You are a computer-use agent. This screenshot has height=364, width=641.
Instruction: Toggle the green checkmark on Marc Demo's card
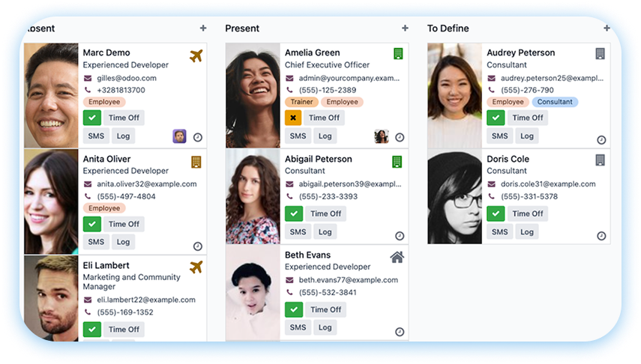tap(92, 118)
